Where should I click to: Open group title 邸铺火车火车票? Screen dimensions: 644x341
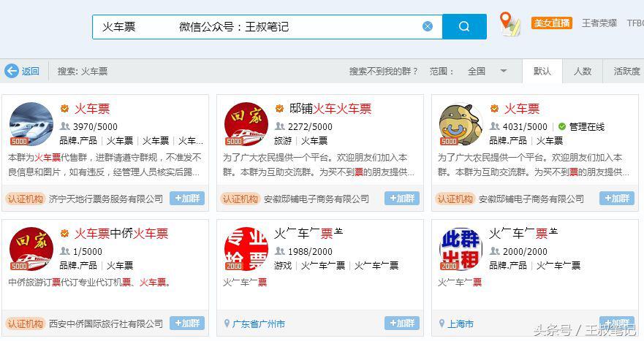coord(330,109)
